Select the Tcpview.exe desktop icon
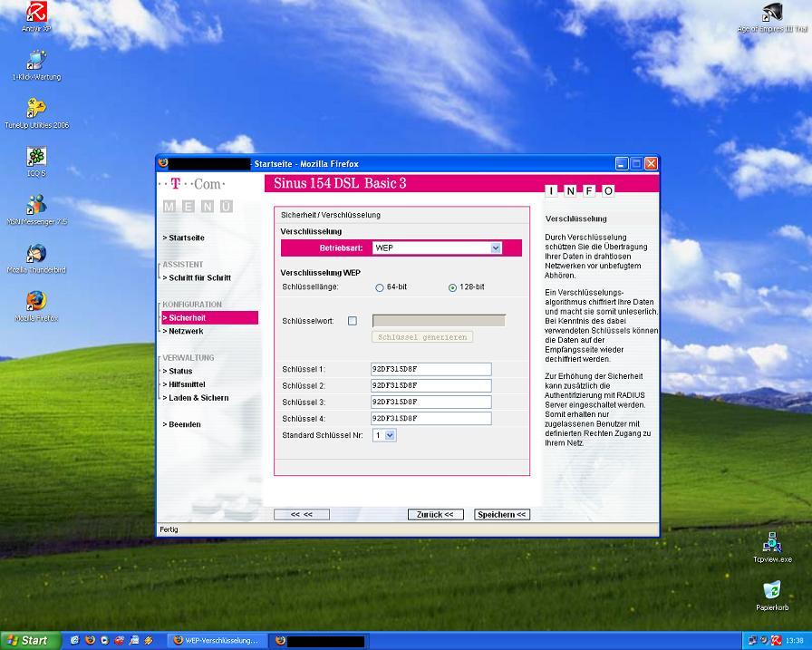812x650 pixels. point(772,547)
